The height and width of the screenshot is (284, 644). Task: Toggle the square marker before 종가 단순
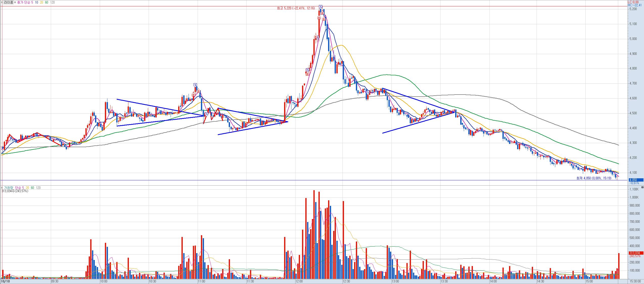click(16, 2)
